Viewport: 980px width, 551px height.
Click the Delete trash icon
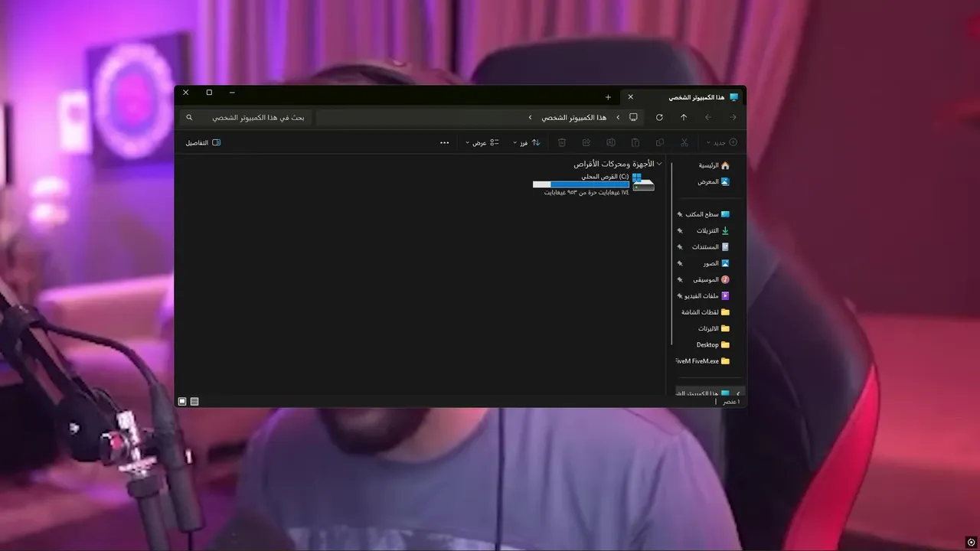pos(562,142)
